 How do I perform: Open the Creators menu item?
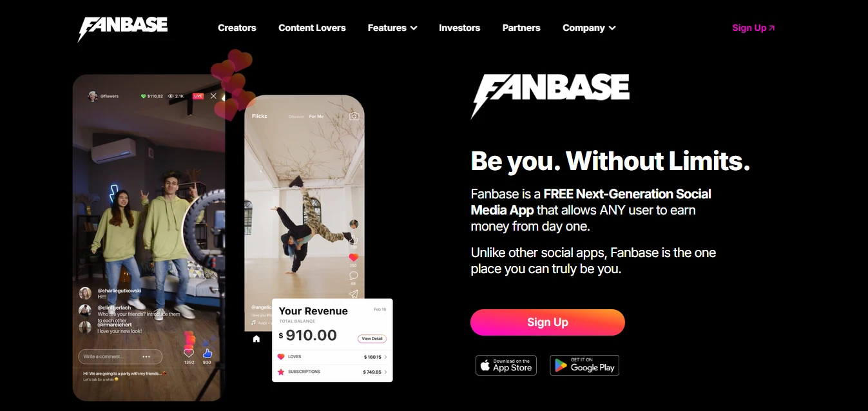click(237, 28)
